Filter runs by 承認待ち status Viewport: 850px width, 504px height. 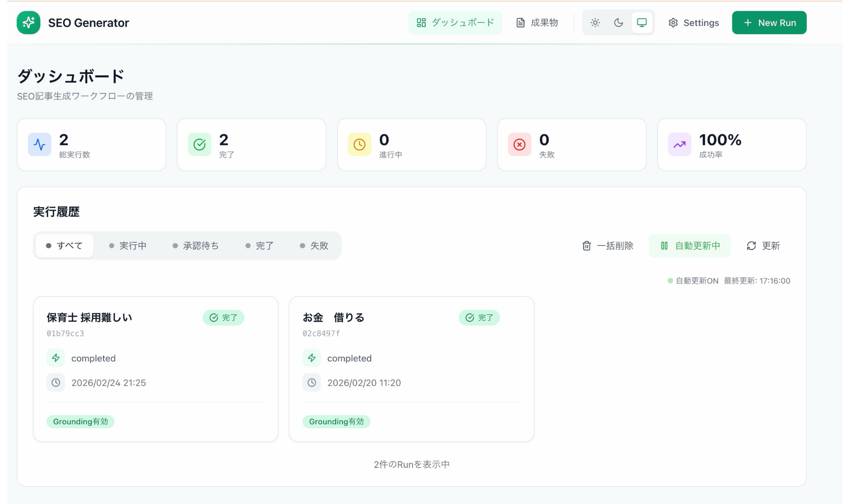pyautogui.click(x=196, y=245)
